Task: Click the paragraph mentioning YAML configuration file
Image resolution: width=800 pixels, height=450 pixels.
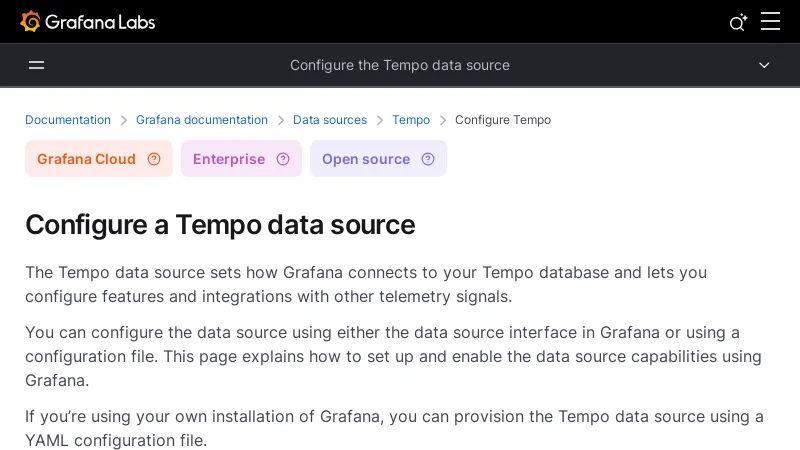Action: [394, 428]
